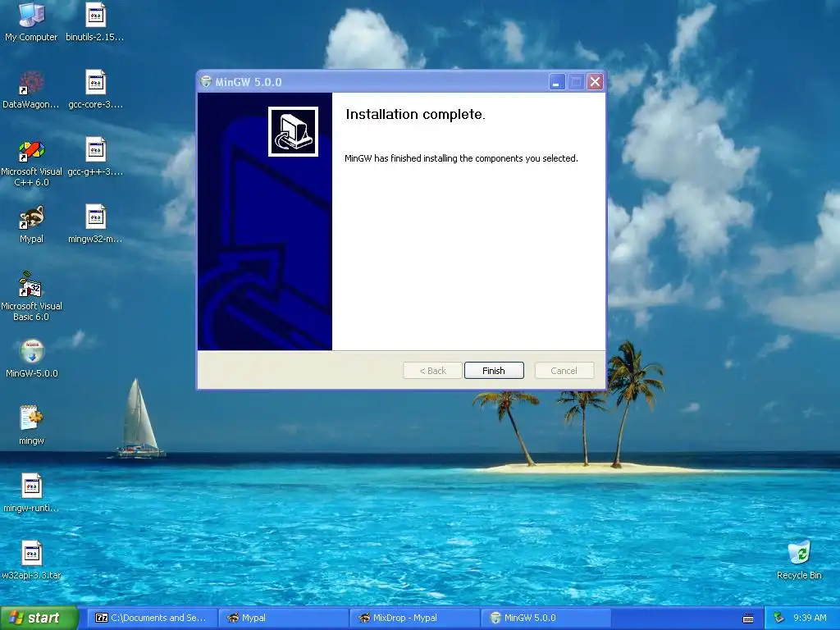Switch to MixDrop - Mypal taskbar window
This screenshot has height=630, width=840.
tap(415, 618)
